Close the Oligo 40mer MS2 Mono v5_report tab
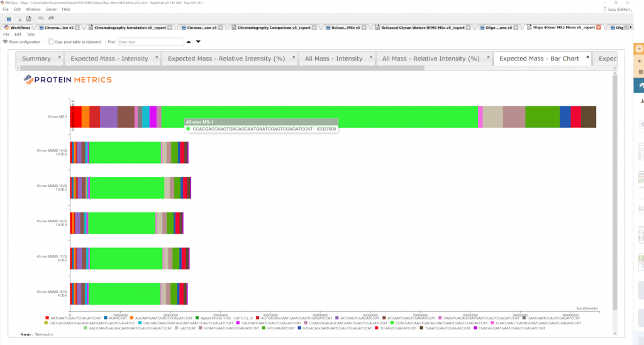This screenshot has height=345, width=644. click(598, 28)
